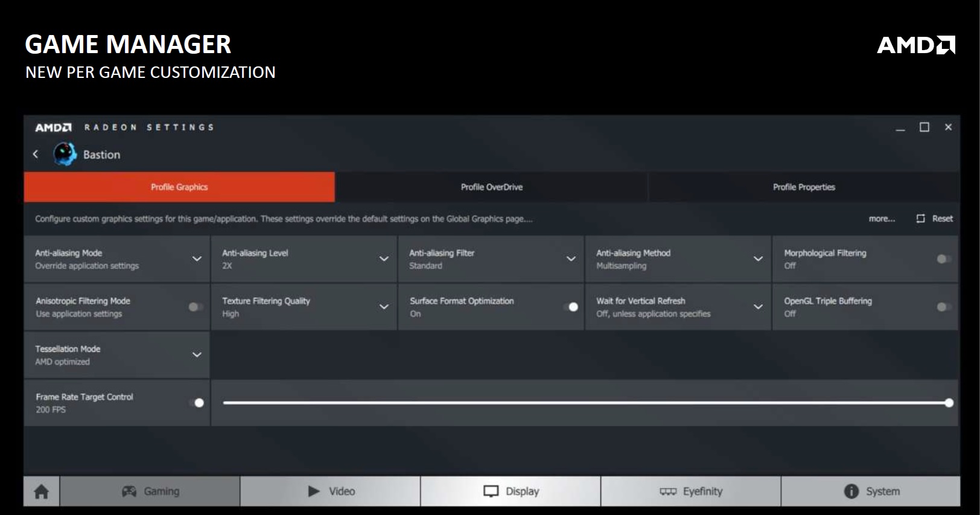The width and height of the screenshot is (980, 515).
Task: Open Anti-aliasing Filter dropdown
Action: 571,259
